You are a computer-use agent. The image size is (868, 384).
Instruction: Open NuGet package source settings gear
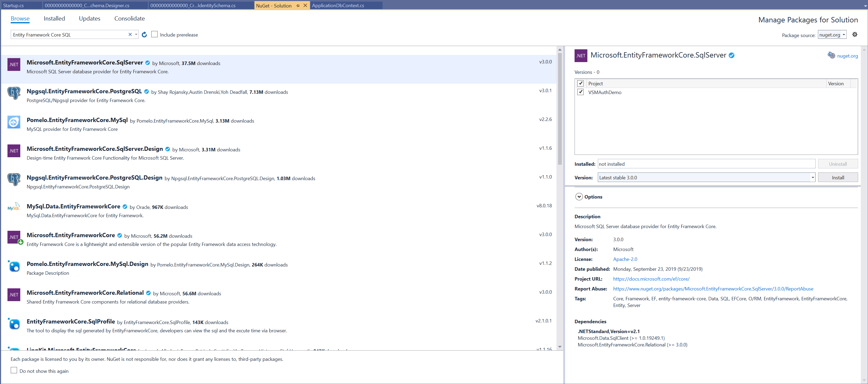pyautogui.click(x=854, y=34)
